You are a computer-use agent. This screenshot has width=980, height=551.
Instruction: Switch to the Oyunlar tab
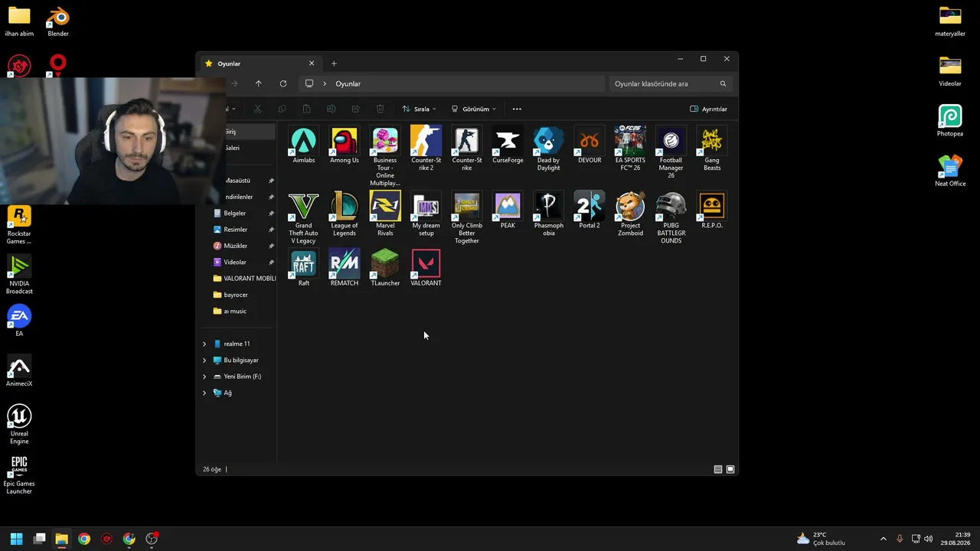(x=260, y=64)
